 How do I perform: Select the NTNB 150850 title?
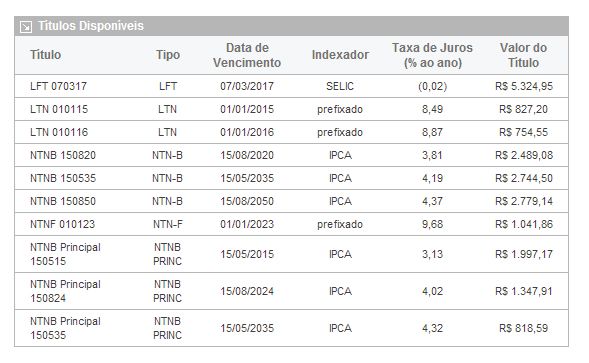click(63, 201)
